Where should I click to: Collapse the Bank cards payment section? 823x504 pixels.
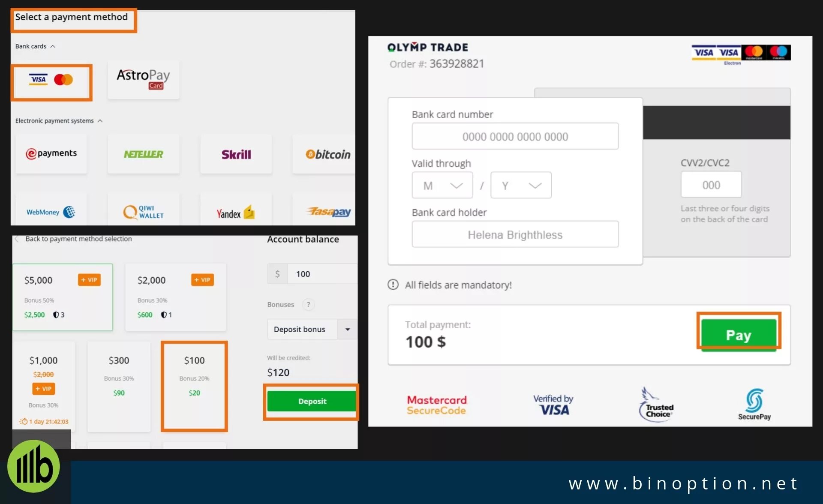(33, 45)
